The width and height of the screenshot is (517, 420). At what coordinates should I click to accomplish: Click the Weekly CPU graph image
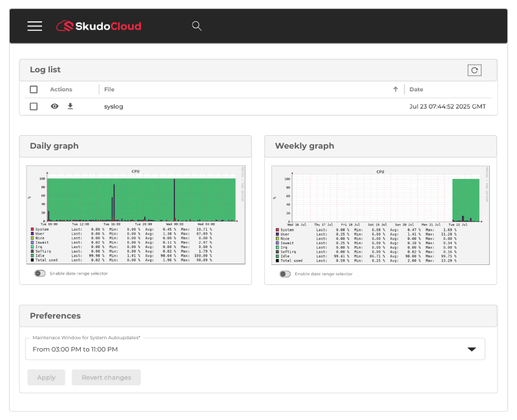[381, 215]
